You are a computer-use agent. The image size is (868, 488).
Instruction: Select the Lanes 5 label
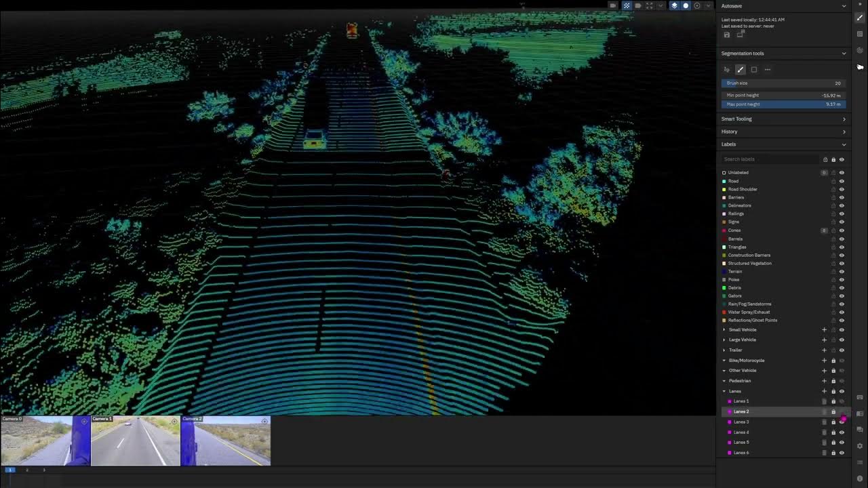click(x=741, y=443)
